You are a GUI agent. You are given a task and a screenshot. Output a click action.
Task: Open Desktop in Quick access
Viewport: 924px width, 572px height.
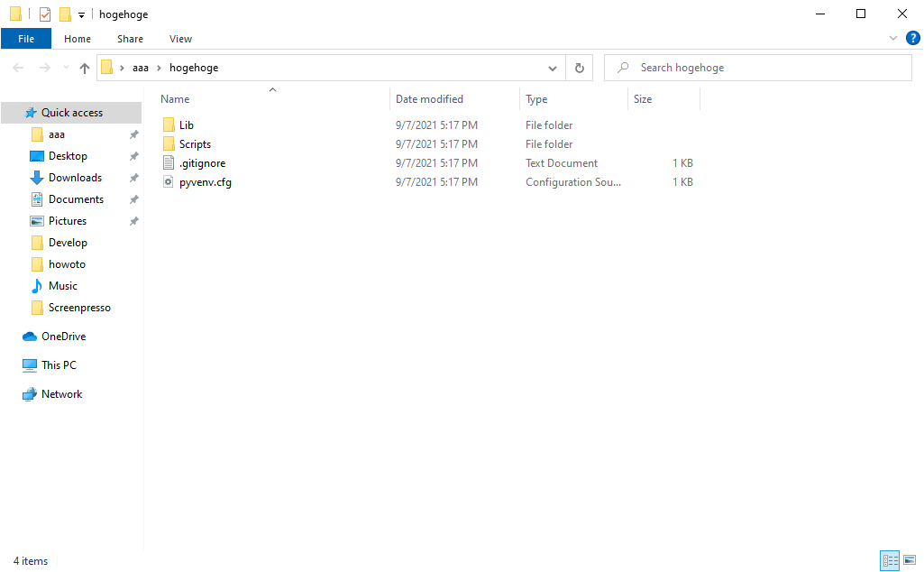click(x=68, y=156)
